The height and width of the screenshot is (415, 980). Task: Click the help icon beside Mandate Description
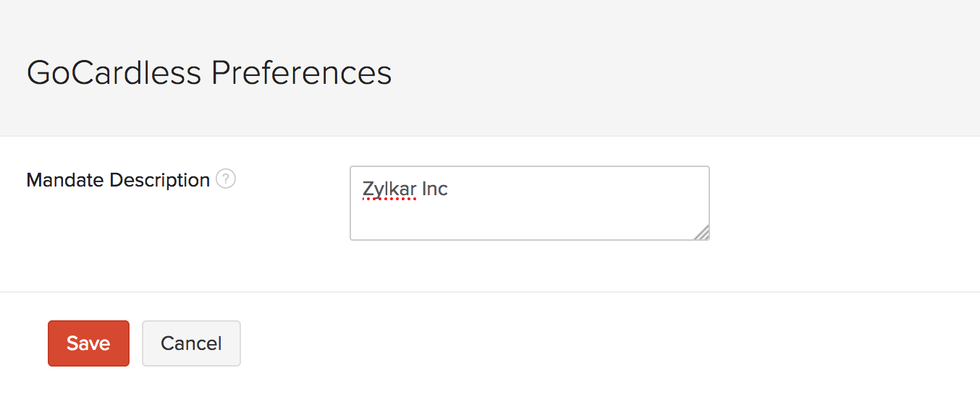226,179
